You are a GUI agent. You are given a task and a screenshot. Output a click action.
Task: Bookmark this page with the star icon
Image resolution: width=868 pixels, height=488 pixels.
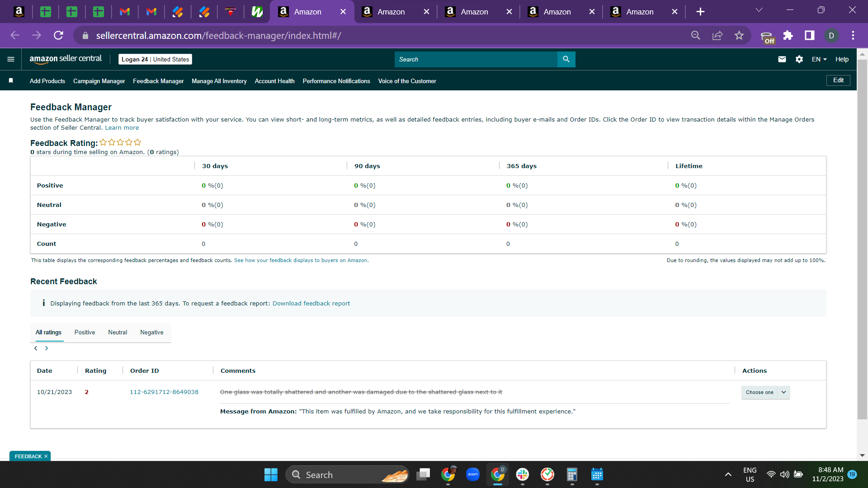pyautogui.click(x=739, y=36)
